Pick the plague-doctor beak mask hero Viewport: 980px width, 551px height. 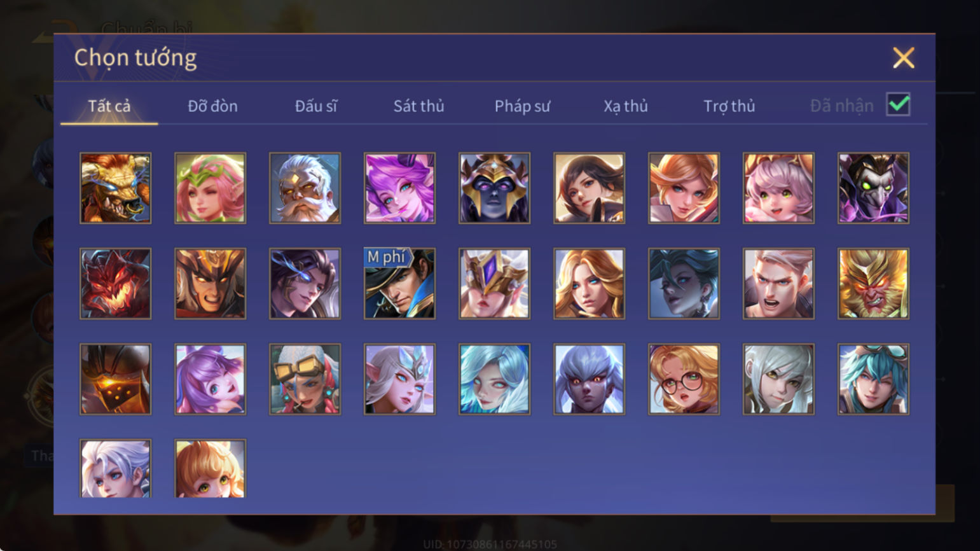click(x=873, y=188)
